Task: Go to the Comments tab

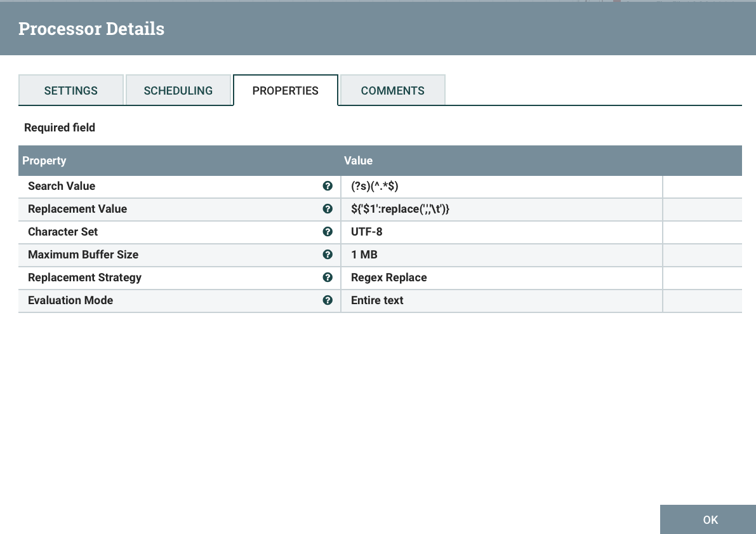Action: point(392,90)
